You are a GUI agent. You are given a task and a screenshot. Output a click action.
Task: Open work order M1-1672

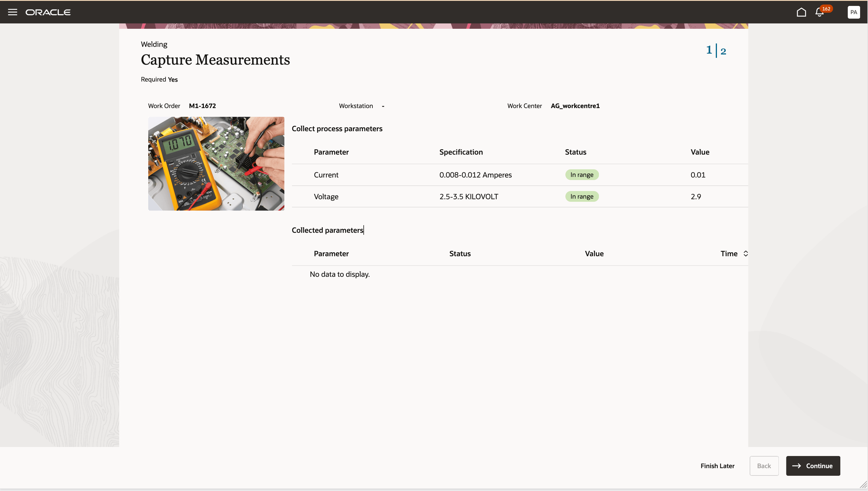202,106
